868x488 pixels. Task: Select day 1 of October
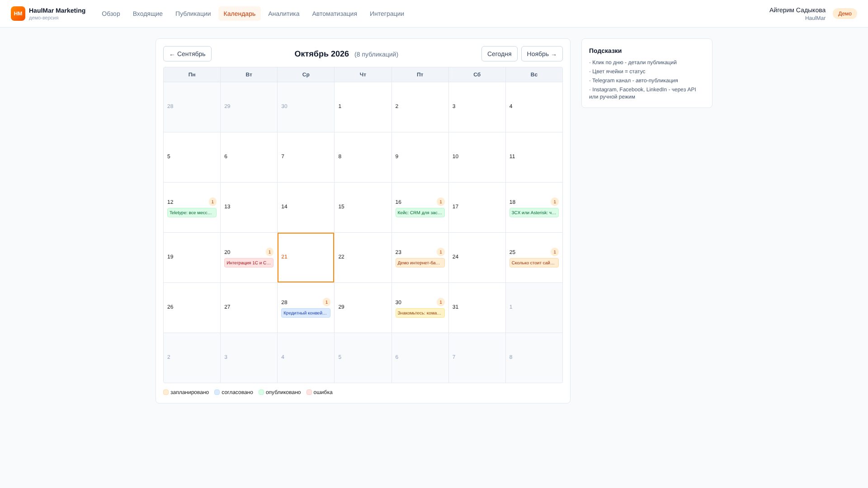363,107
